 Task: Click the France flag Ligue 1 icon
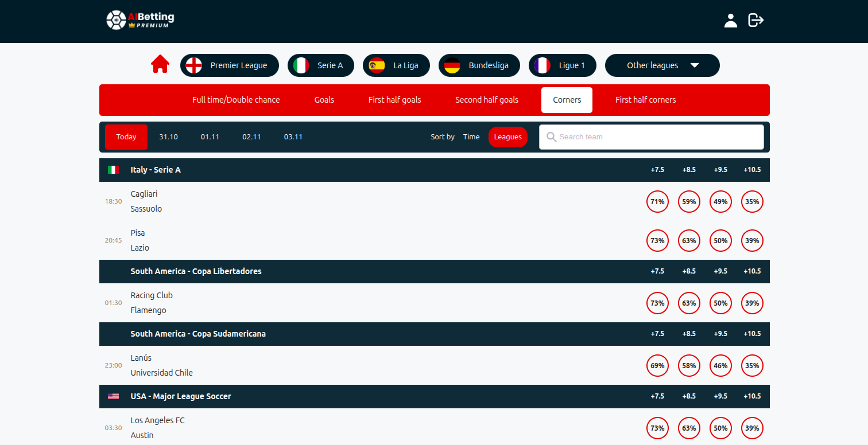click(x=542, y=65)
